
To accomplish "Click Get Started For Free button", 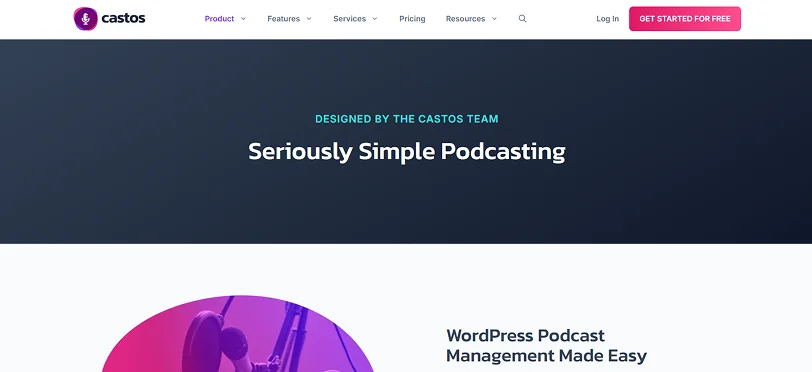I will click(x=685, y=19).
